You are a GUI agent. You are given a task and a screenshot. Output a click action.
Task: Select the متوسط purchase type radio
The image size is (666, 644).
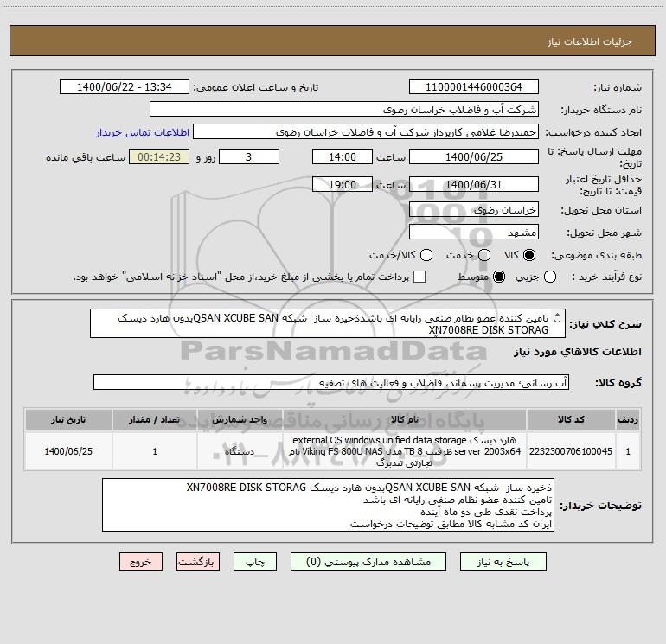point(499,277)
